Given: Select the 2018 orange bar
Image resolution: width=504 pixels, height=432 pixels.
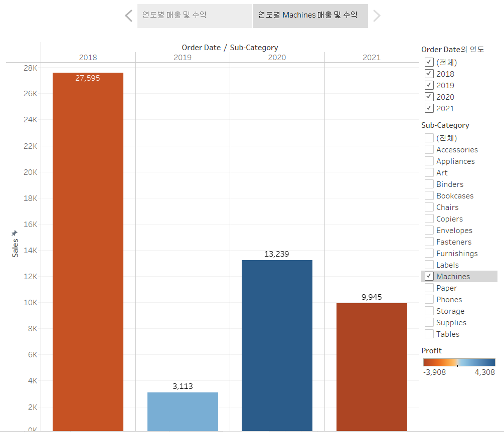Looking at the screenshot, I should point(88,252).
